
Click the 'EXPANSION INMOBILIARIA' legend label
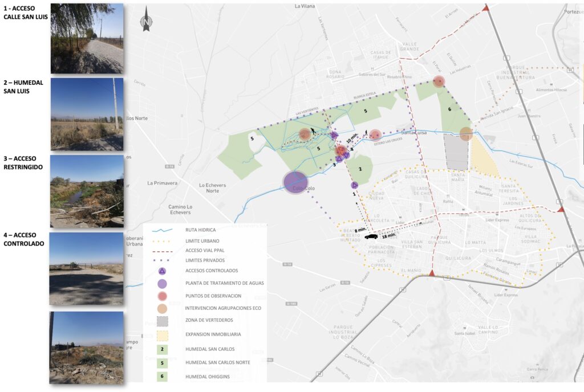tap(213, 334)
